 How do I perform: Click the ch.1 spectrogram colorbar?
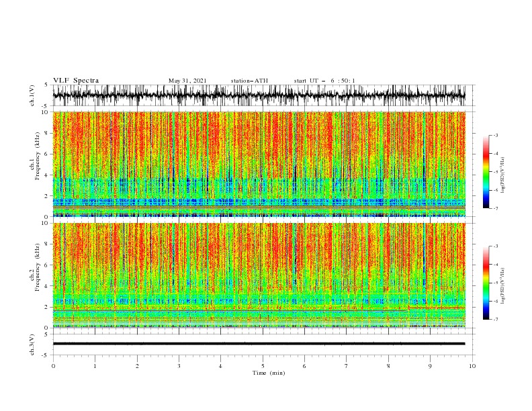click(486, 172)
